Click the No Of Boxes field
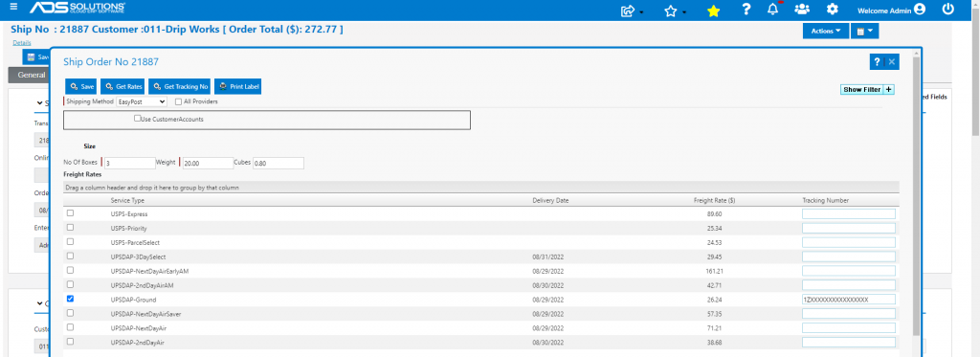Screen dimensions: 980x357 [x=129, y=163]
